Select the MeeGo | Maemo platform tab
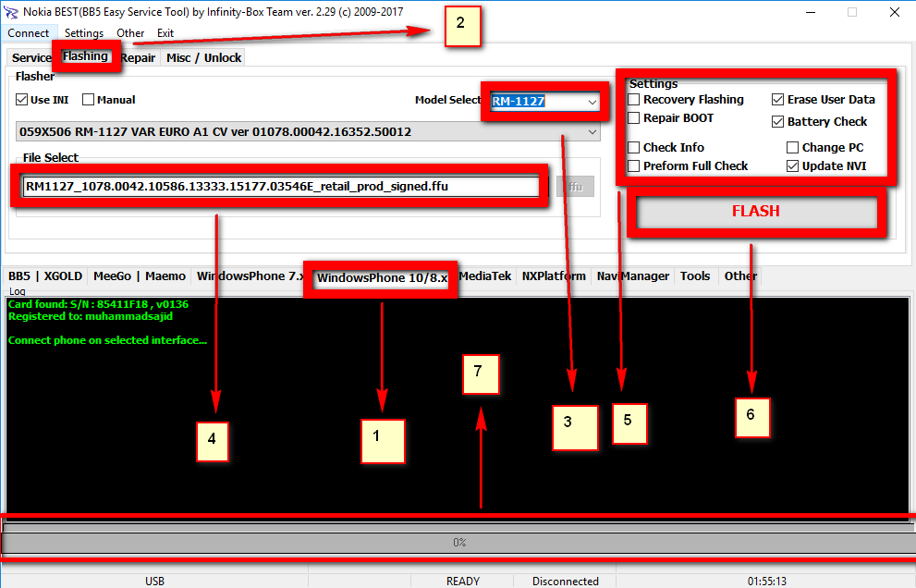The height and width of the screenshot is (588, 916). point(140,276)
